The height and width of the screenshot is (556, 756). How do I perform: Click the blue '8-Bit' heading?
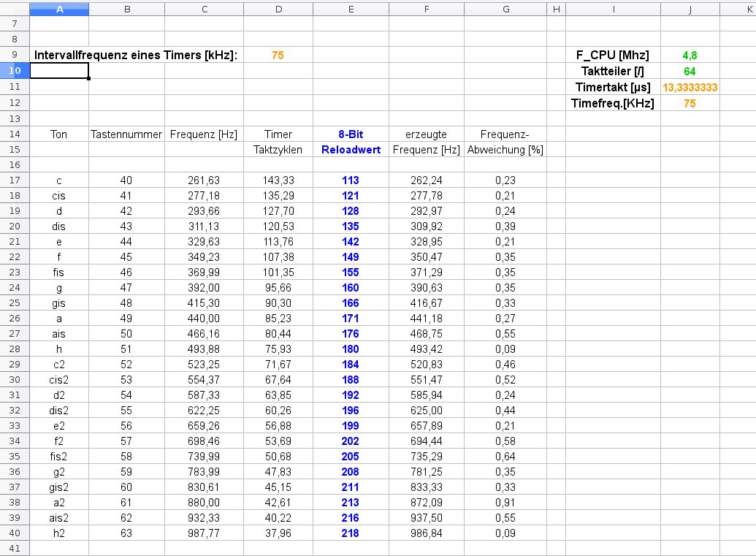(351, 134)
